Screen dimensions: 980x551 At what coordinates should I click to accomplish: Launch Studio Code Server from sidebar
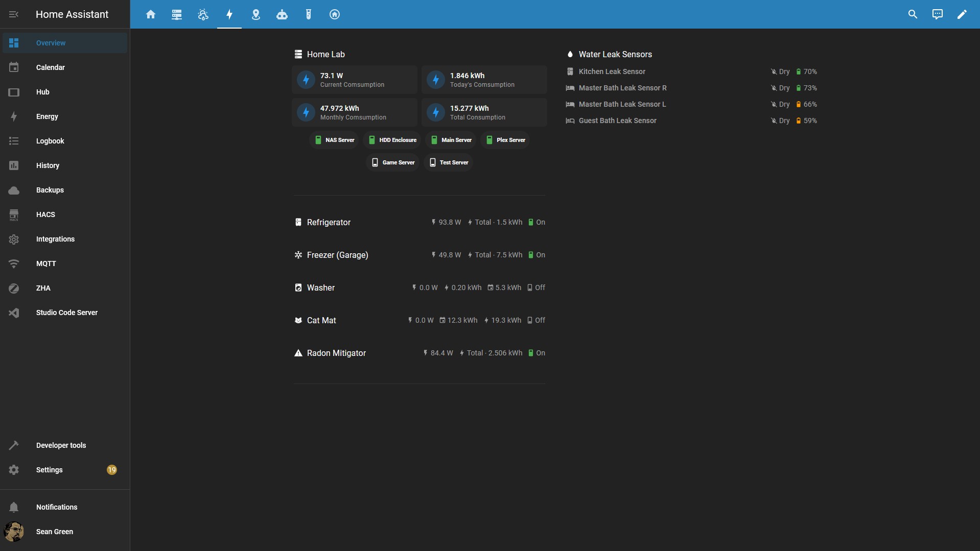(65, 313)
